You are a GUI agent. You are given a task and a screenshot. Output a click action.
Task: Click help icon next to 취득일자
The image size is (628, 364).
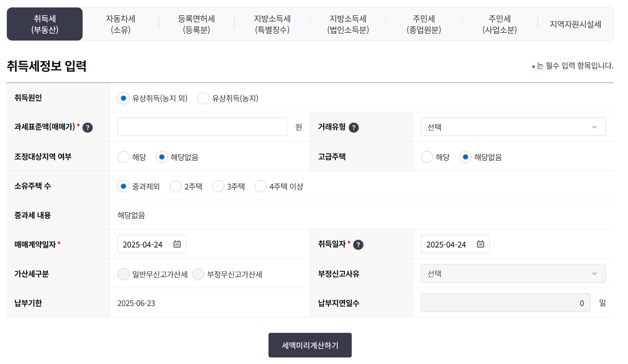pos(358,245)
